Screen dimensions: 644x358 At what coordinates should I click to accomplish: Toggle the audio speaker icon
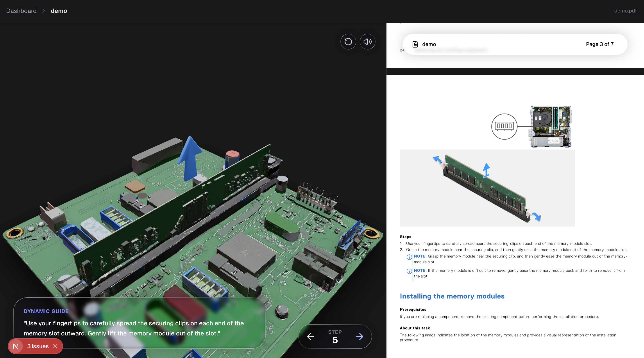367,42
